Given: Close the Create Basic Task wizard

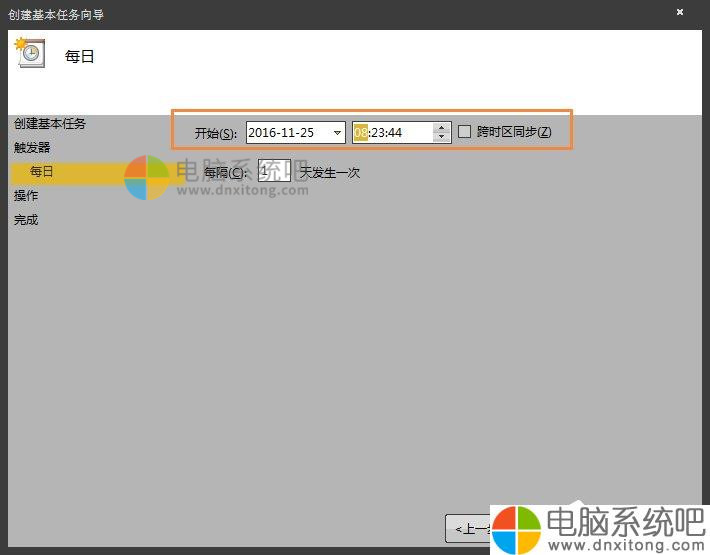Looking at the screenshot, I should coord(680,13).
